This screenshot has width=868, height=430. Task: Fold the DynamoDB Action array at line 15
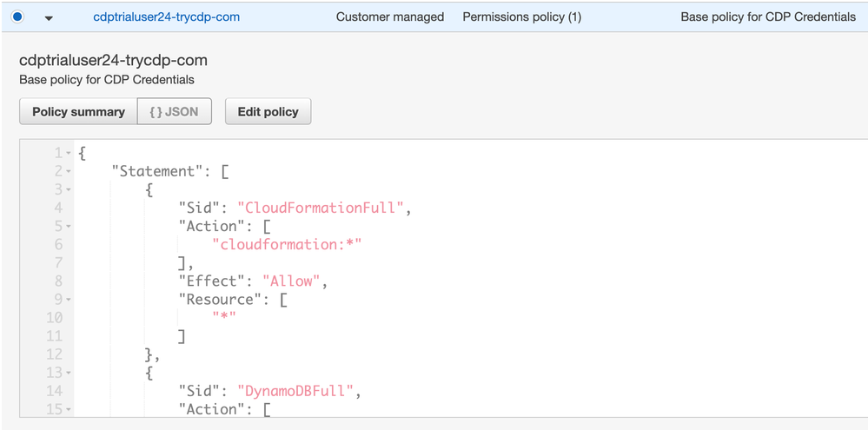(x=69, y=409)
